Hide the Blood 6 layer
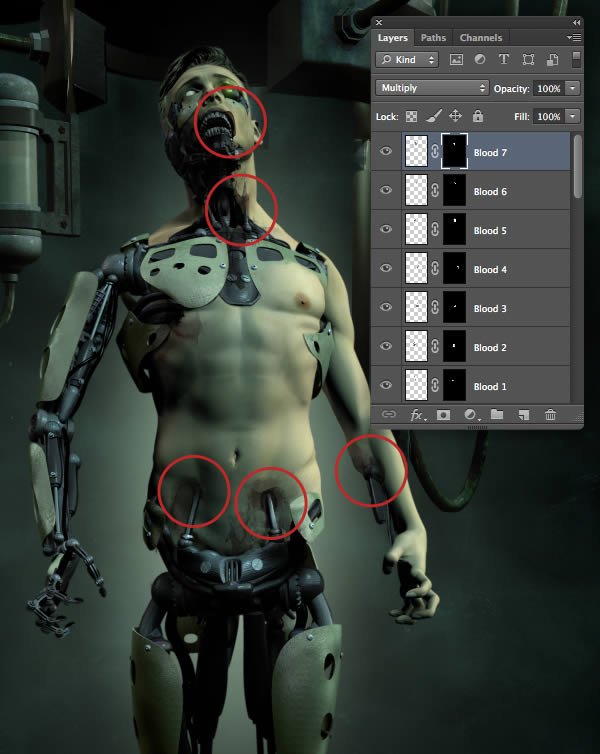This screenshot has width=600, height=754. [x=386, y=190]
